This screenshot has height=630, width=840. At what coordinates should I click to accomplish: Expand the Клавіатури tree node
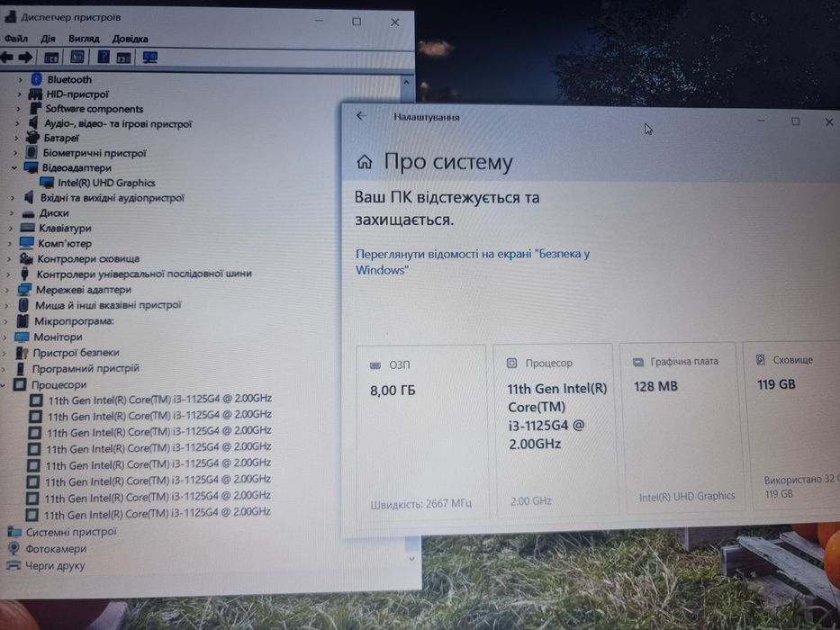click(x=11, y=229)
